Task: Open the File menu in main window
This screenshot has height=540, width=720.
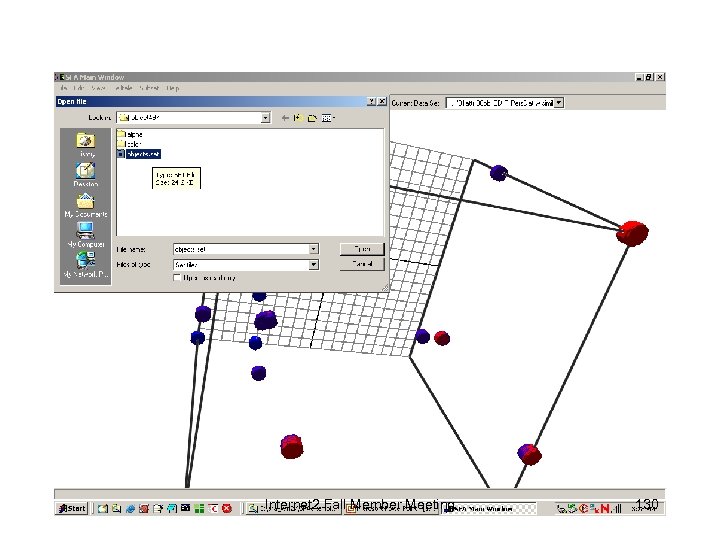Action: 64,88
